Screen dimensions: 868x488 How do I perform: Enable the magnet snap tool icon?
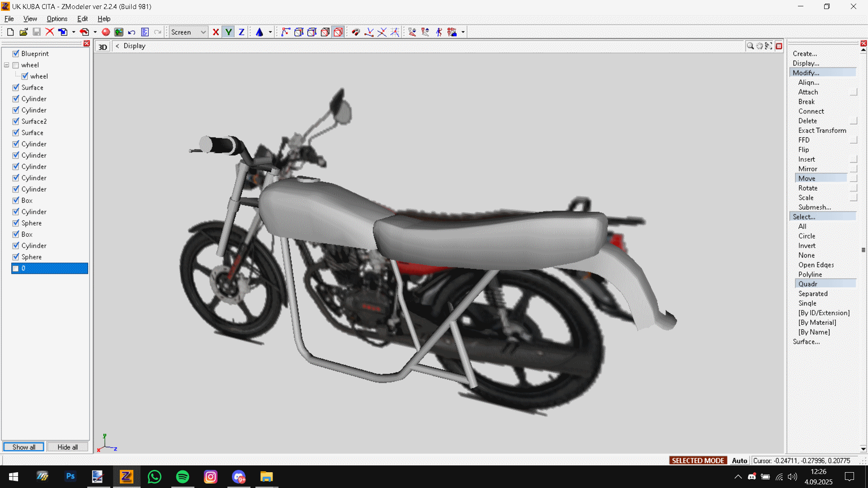356,32
